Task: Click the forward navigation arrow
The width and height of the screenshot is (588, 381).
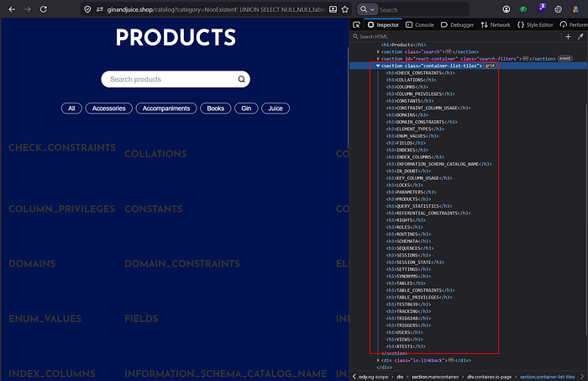Action: click(28, 9)
